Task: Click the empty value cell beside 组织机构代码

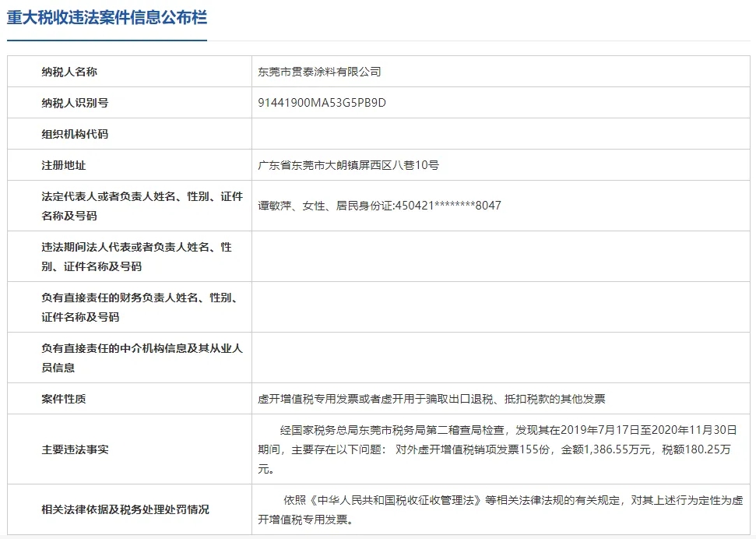Action: click(x=501, y=134)
